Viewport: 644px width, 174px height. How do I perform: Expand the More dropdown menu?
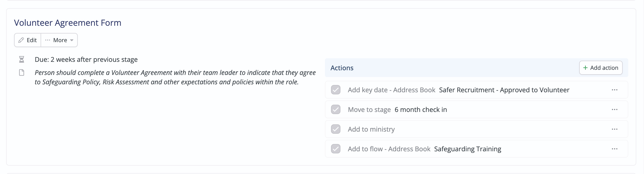pos(59,40)
